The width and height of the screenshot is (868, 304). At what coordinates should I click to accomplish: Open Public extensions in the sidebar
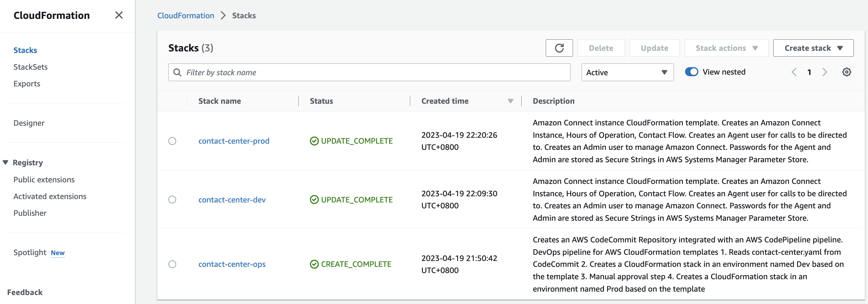pyautogui.click(x=44, y=180)
